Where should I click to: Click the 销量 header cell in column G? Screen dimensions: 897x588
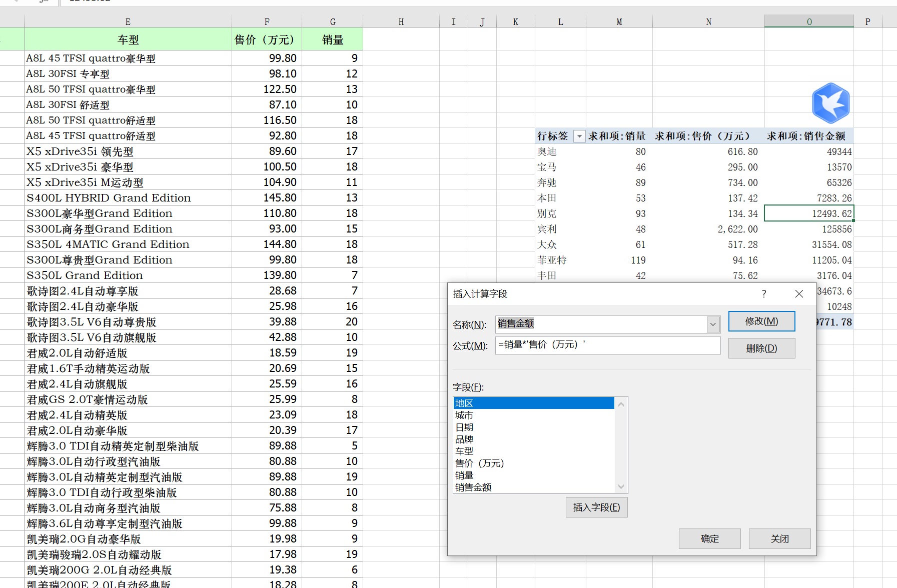tap(333, 39)
